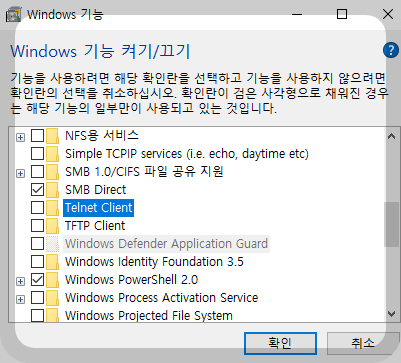Select the TFTP Client label
401x363 pixels.
coord(95,226)
